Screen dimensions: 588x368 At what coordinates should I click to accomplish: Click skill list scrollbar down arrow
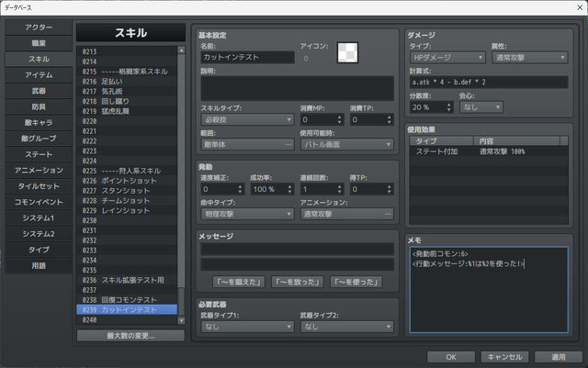(x=182, y=320)
